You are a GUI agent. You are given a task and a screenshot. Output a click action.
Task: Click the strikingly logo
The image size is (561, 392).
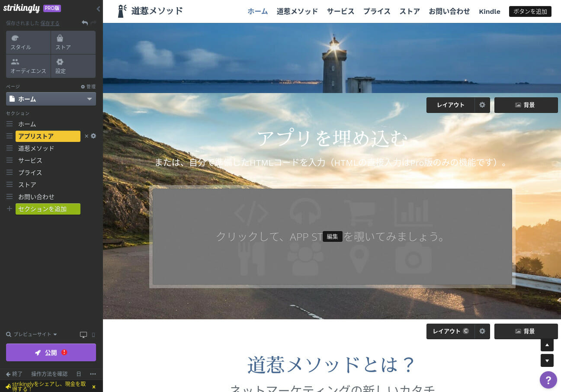click(22, 8)
